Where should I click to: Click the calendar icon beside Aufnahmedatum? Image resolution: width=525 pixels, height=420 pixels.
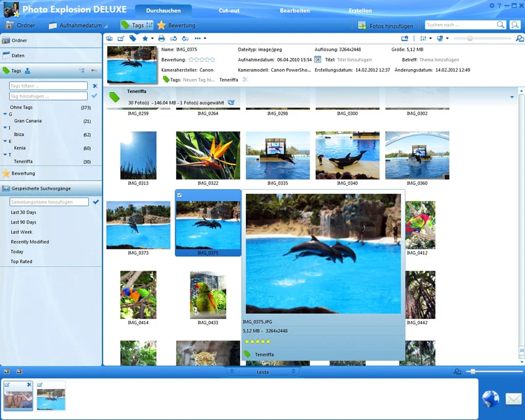[x=317, y=60]
